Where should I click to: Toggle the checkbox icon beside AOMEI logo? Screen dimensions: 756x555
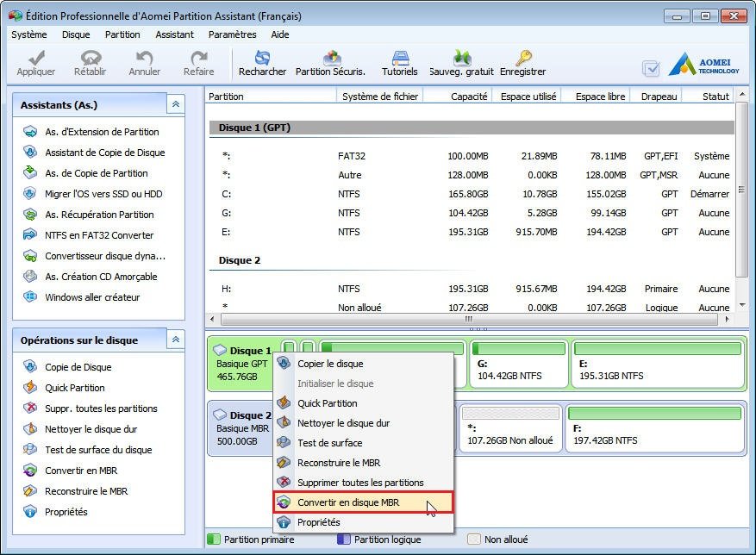pyautogui.click(x=651, y=68)
